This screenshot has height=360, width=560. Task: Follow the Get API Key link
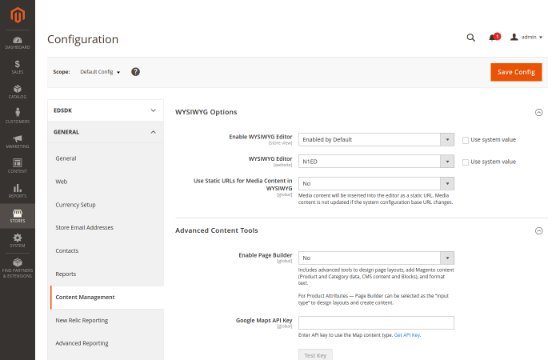pyautogui.click(x=407, y=335)
